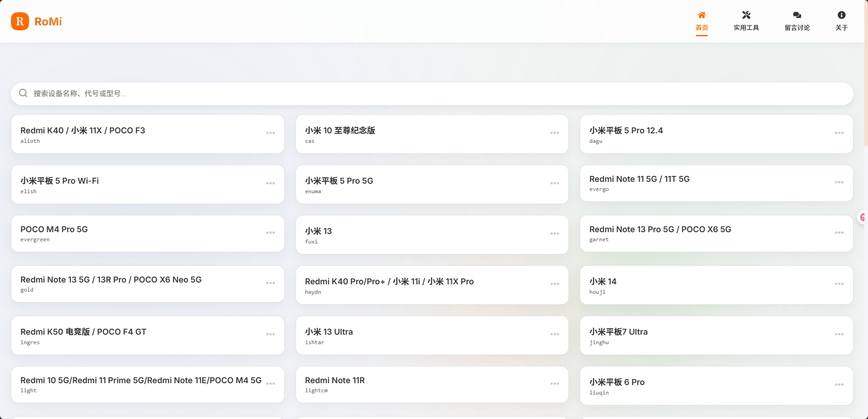Open more options for 小米 10 至尊纪念版
This screenshot has width=868, height=419.
click(554, 133)
